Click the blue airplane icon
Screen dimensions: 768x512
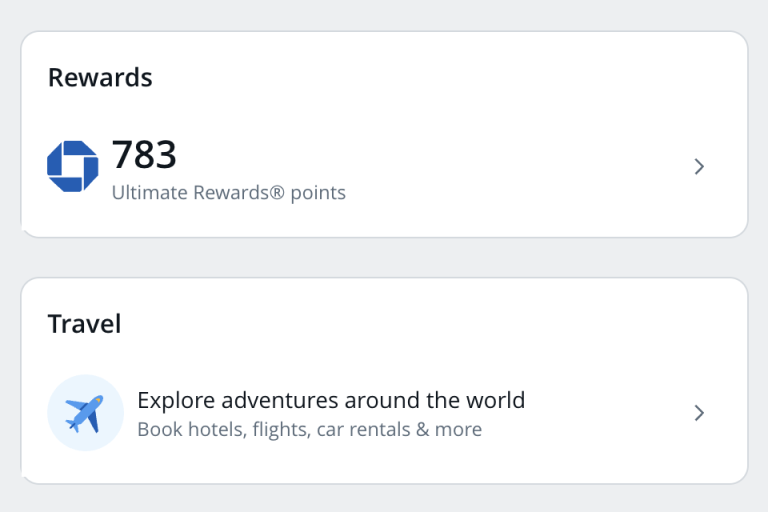85,413
